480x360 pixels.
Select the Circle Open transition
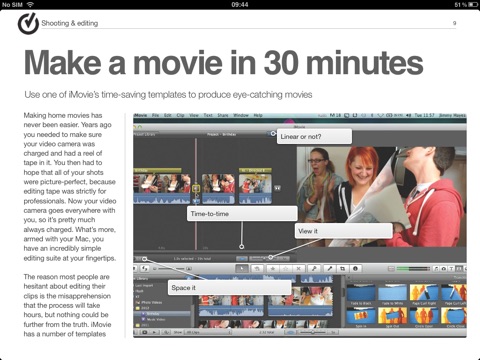424,317
